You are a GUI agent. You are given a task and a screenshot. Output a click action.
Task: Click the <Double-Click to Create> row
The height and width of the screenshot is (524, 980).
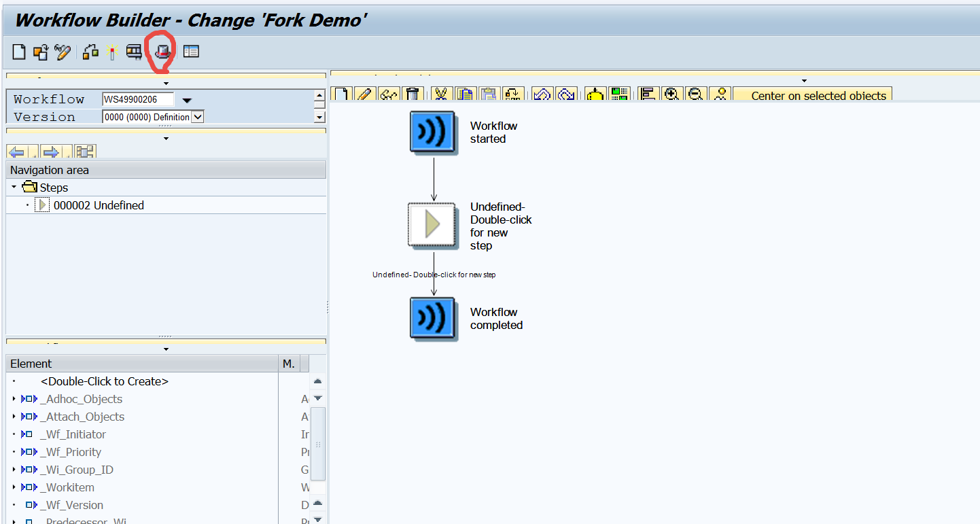pyautogui.click(x=105, y=381)
